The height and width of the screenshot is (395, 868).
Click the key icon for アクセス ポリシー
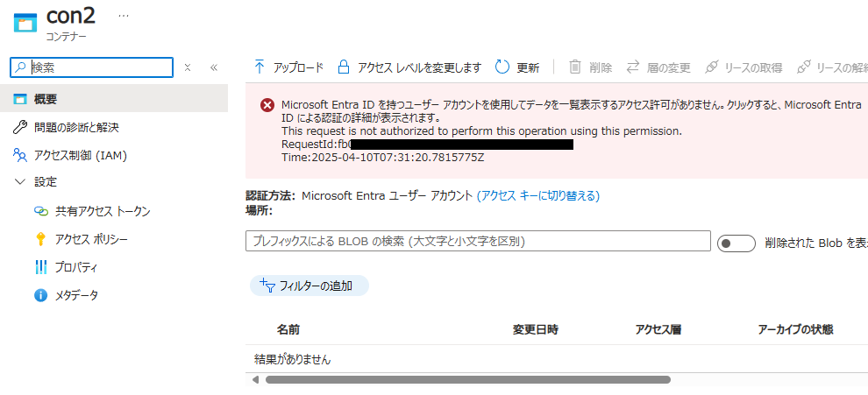pyautogui.click(x=40, y=240)
